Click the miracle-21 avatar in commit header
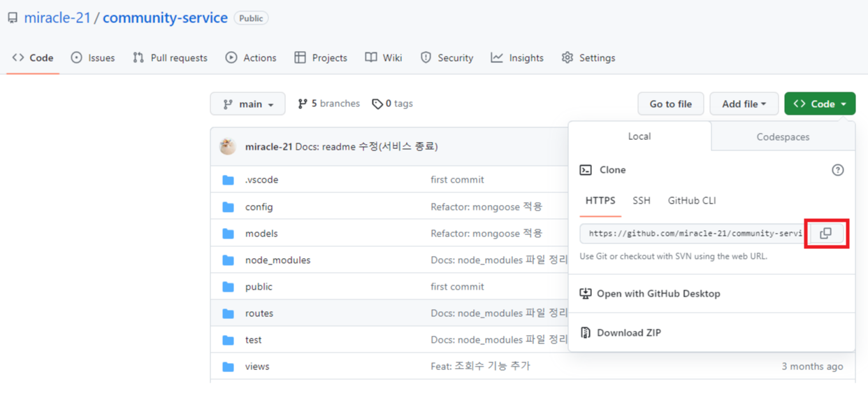This screenshot has width=868, height=405. pos(228,146)
